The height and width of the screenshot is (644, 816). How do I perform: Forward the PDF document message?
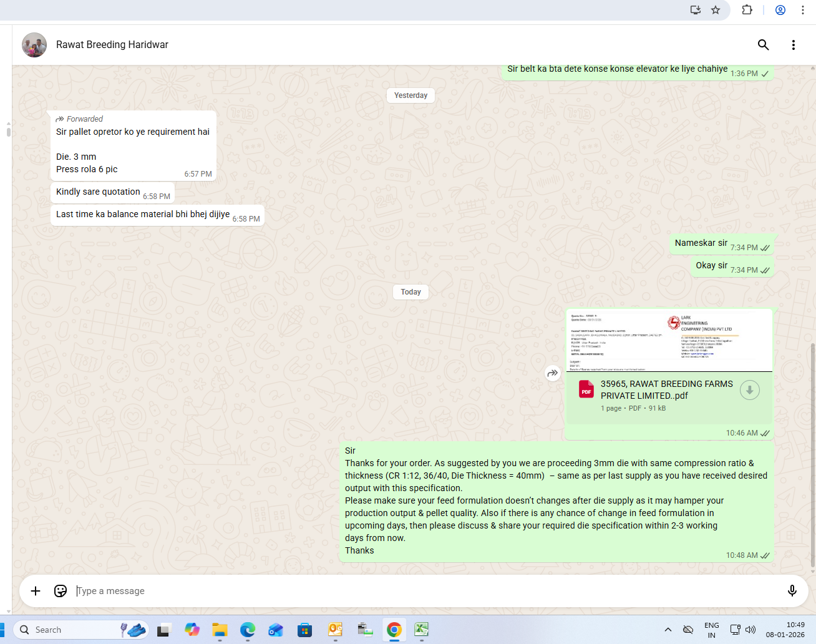(x=553, y=373)
